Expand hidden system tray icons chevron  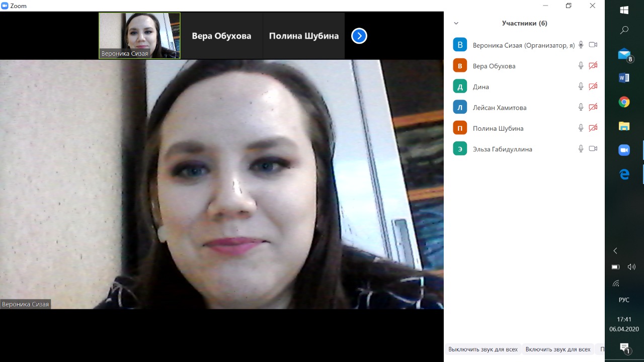pos(615,251)
